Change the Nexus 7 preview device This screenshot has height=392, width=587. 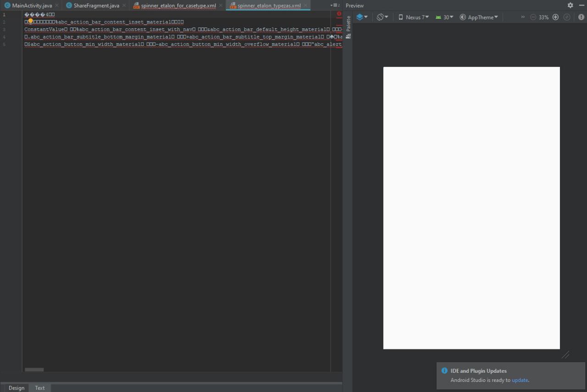coord(414,17)
